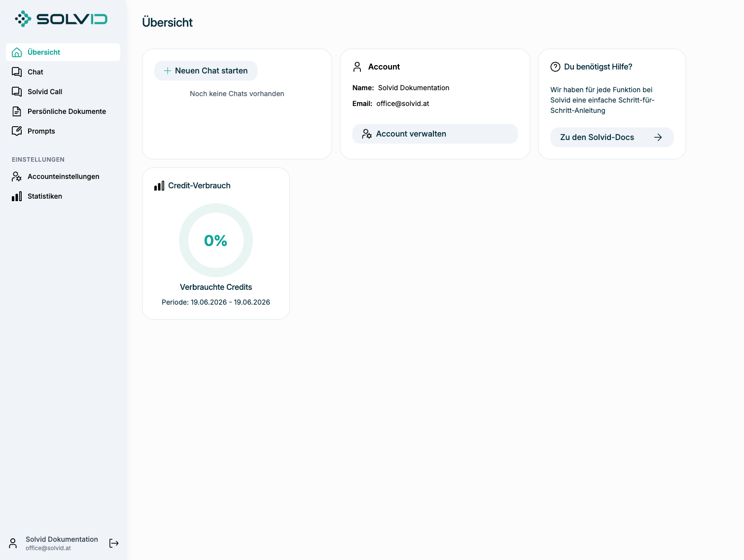Open the Chat section
This screenshot has height=560, width=744.
63,72
